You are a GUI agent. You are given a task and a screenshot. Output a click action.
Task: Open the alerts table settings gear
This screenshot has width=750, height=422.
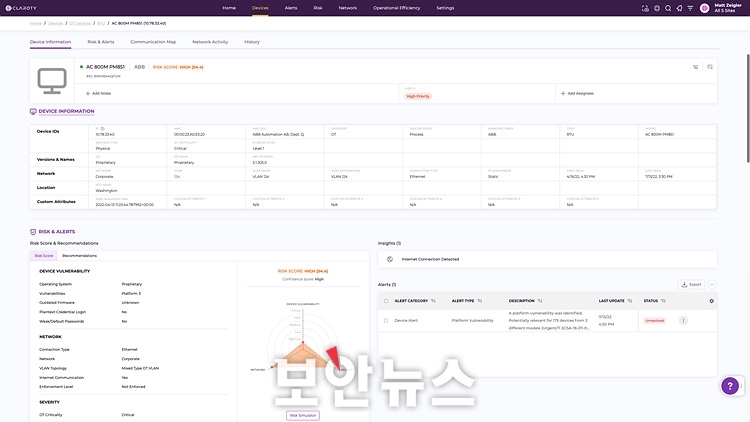coord(711,301)
